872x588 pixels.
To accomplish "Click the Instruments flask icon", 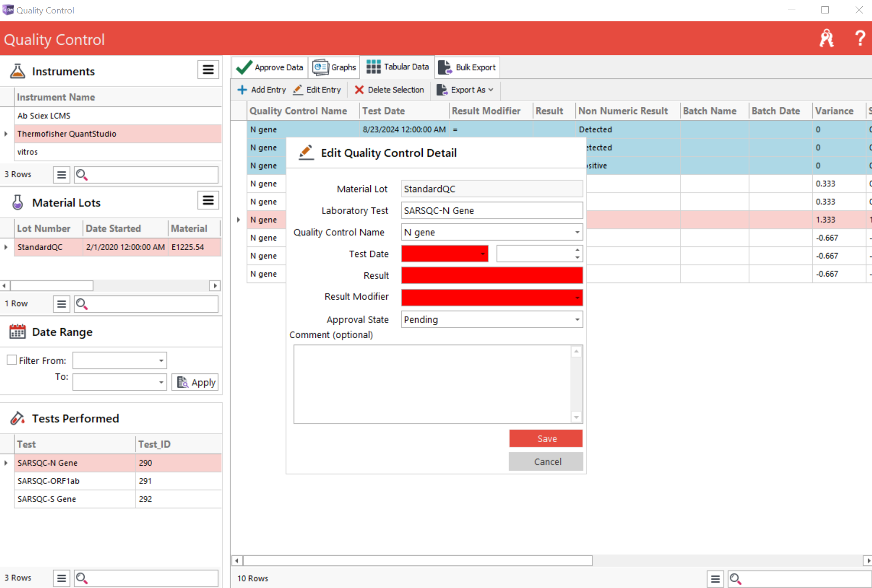I will 18,71.
